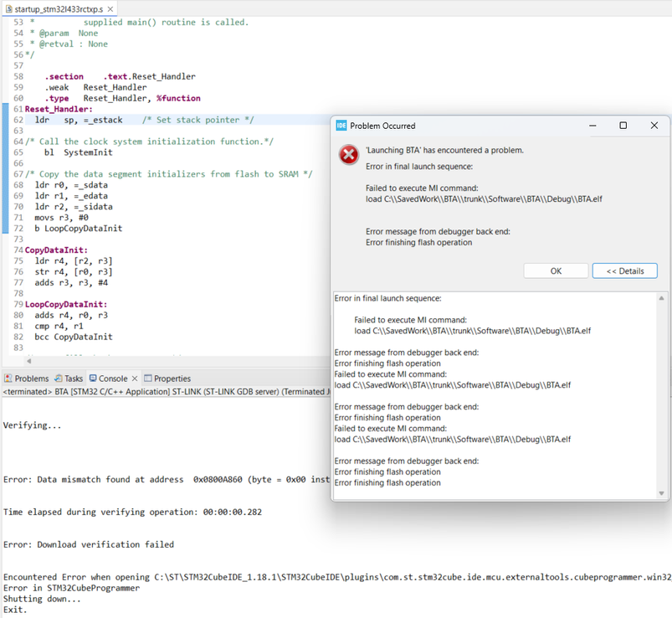Image resolution: width=672 pixels, height=618 pixels.
Task: Click the LoopCopyDataInit: label on line 79
Action: pyautogui.click(x=66, y=305)
